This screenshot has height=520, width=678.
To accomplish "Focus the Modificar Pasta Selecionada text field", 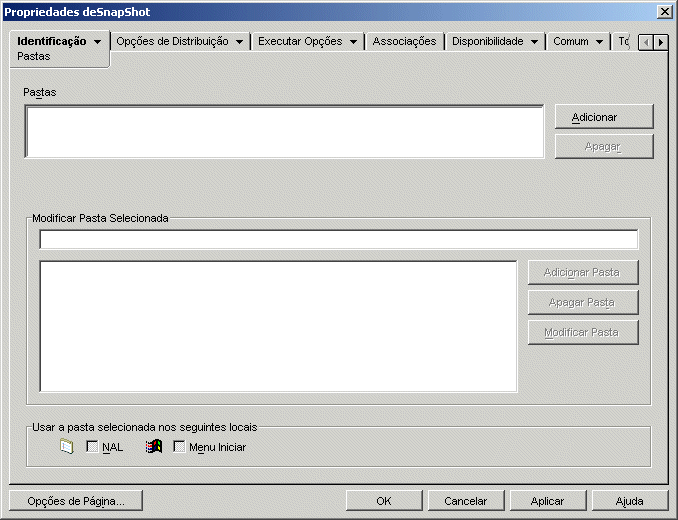I will [339, 239].
